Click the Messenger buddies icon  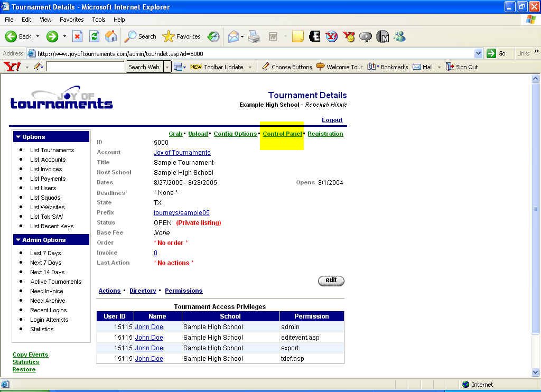399,36
